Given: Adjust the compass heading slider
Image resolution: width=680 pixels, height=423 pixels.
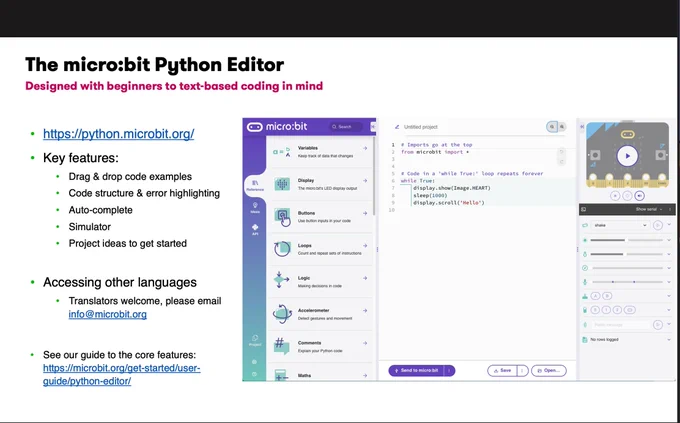Looking at the screenshot, I should 627,268.
